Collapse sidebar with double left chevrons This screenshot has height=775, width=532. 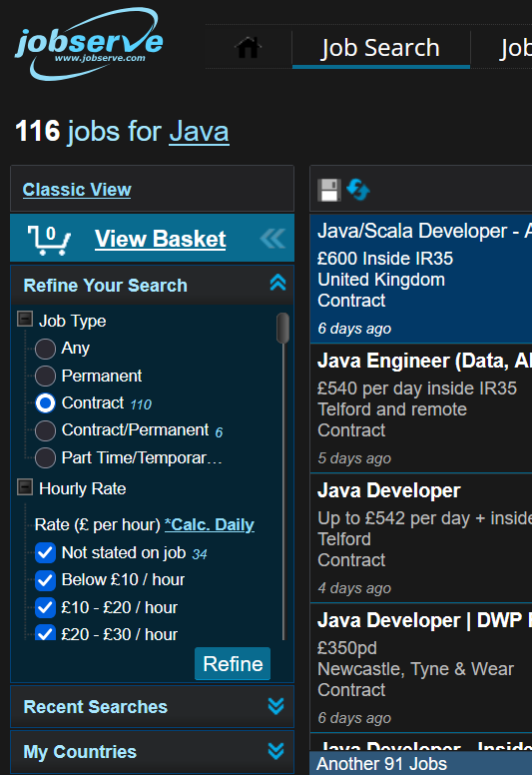(x=272, y=239)
